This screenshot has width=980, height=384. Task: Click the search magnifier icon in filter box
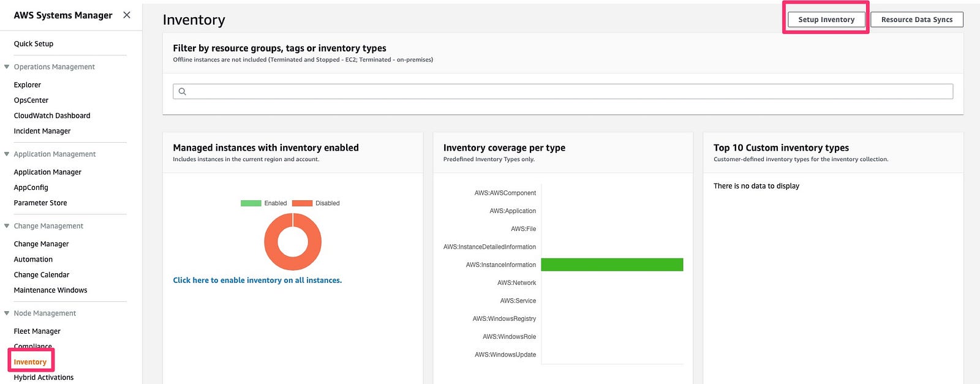point(182,92)
